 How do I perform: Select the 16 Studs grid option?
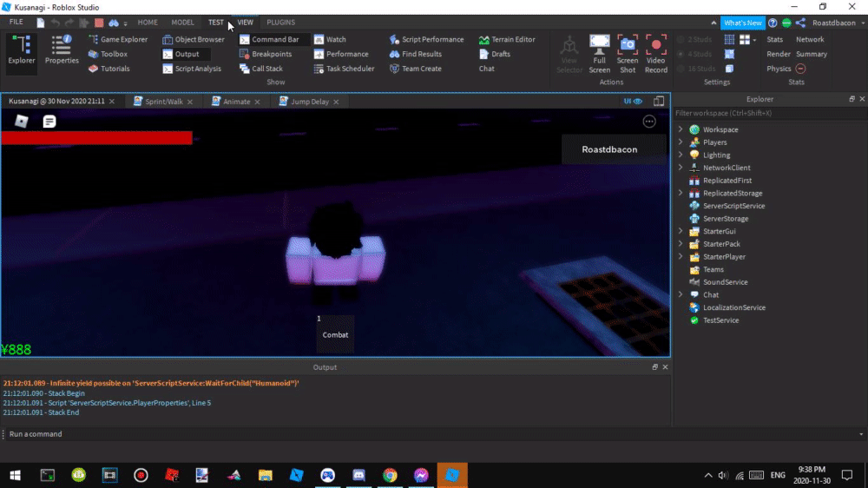click(x=696, y=69)
